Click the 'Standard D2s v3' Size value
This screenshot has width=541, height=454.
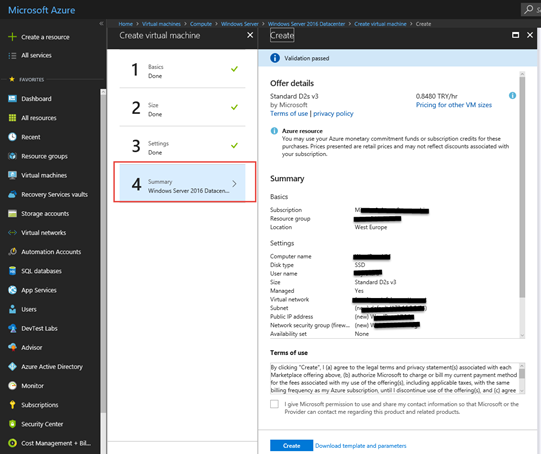[375, 282]
